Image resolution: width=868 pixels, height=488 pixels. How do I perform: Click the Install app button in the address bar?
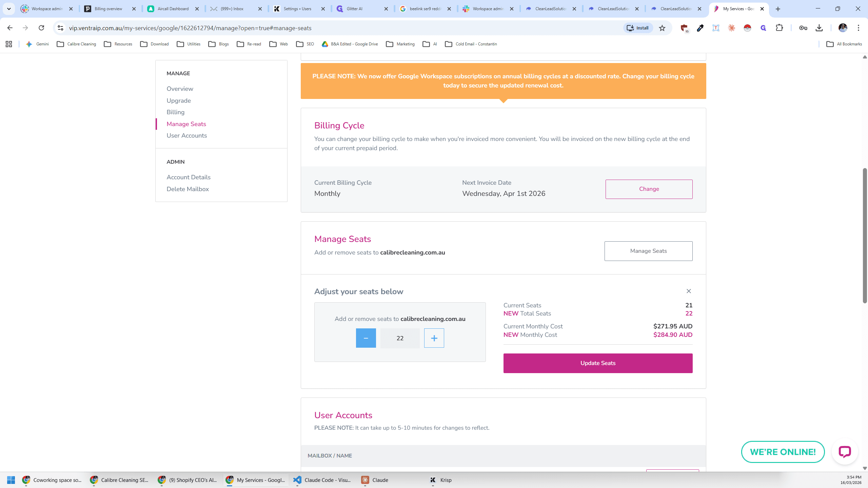click(638, 28)
